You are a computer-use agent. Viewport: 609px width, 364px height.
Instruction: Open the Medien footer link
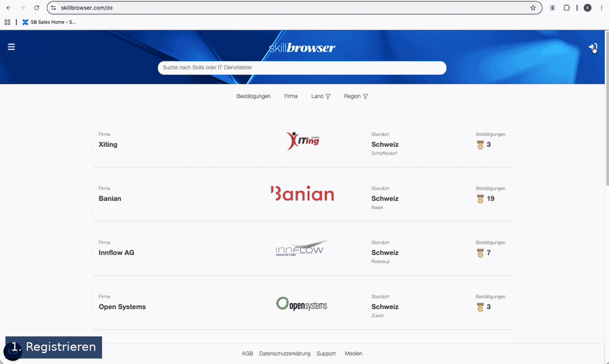(x=353, y=353)
